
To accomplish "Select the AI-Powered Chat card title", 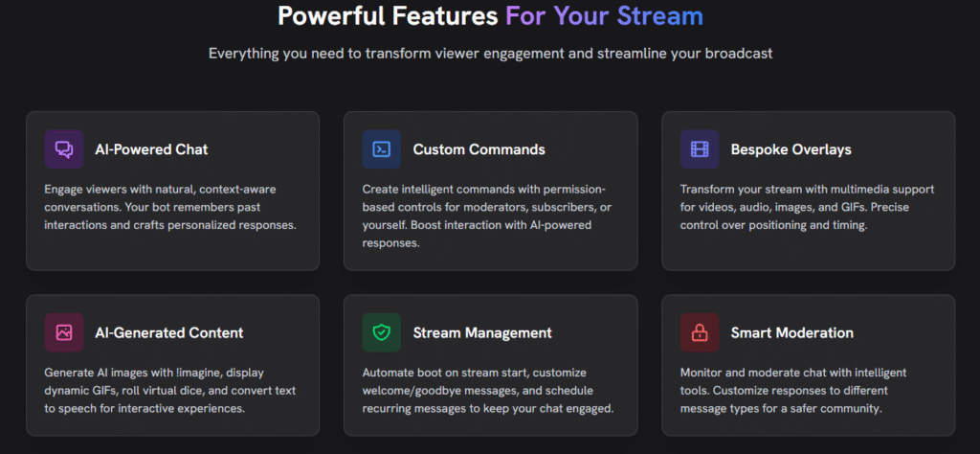I will click(x=151, y=149).
